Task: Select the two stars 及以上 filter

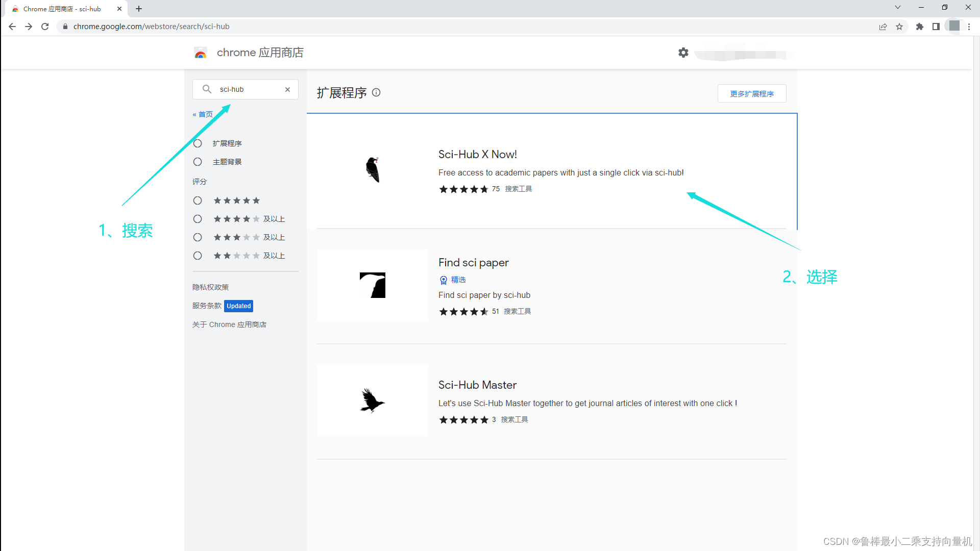Action: pos(198,256)
